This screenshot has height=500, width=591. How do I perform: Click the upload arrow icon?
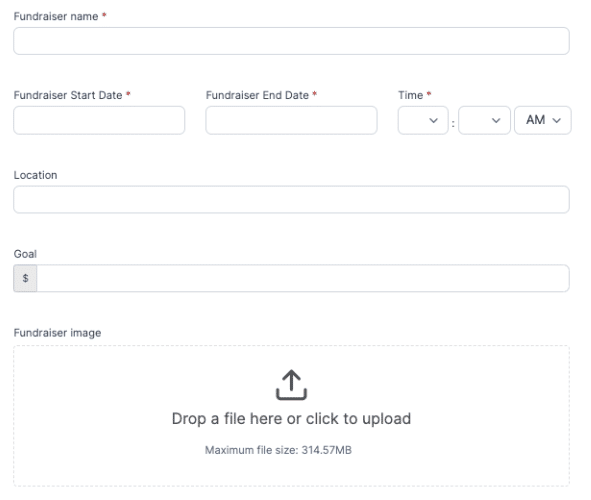tap(291, 385)
